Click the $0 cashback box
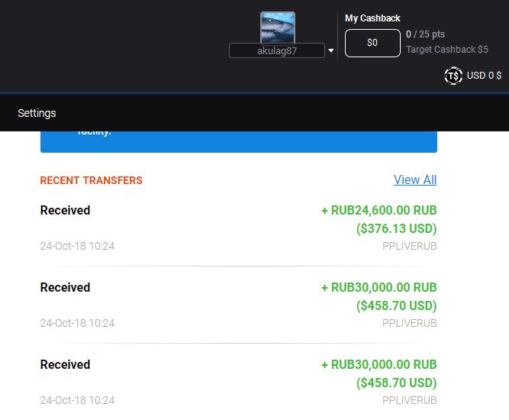 [x=372, y=43]
